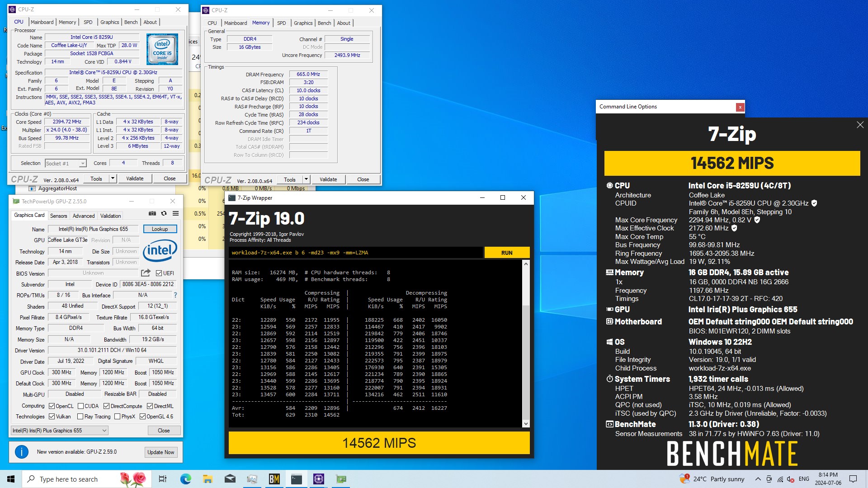
Task: Click the 7-Zip command line input field
Action: coord(356,253)
